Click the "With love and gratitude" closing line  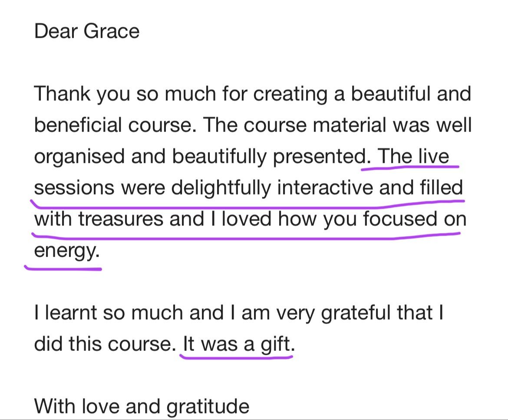tap(142, 407)
